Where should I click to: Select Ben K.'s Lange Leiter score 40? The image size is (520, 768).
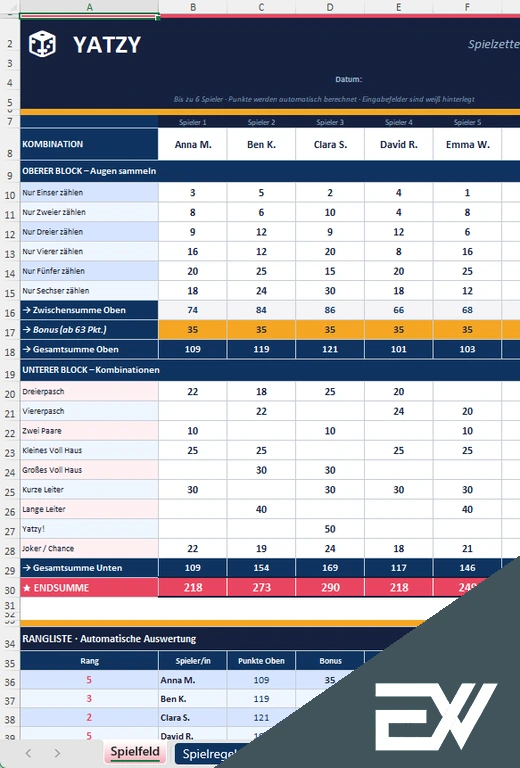click(x=261, y=509)
